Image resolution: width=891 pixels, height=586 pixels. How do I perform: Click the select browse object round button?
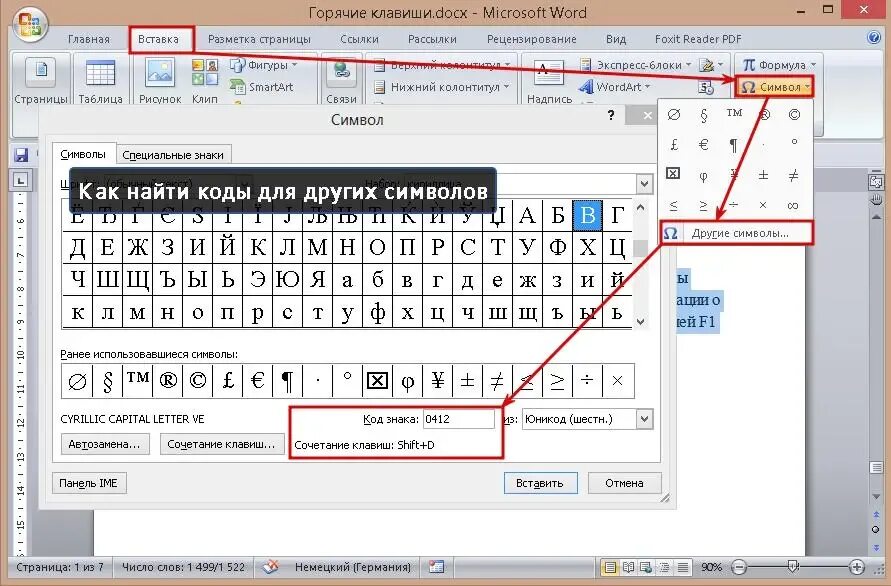876,530
